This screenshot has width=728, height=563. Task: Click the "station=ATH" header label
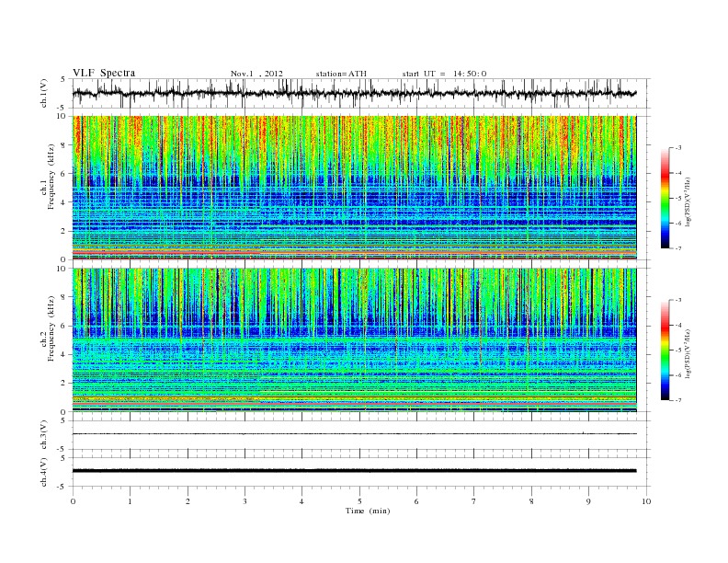pos(341,74)
